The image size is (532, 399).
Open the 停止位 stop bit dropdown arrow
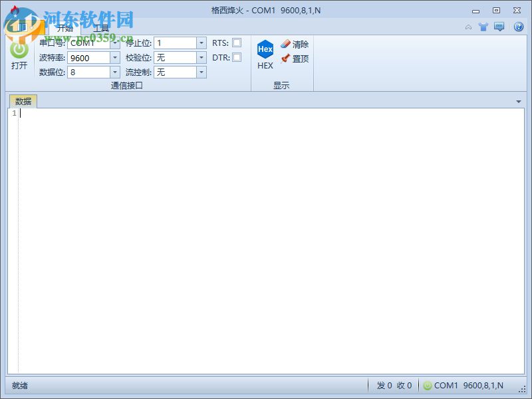pyautogui.click(x=201, y=43)
